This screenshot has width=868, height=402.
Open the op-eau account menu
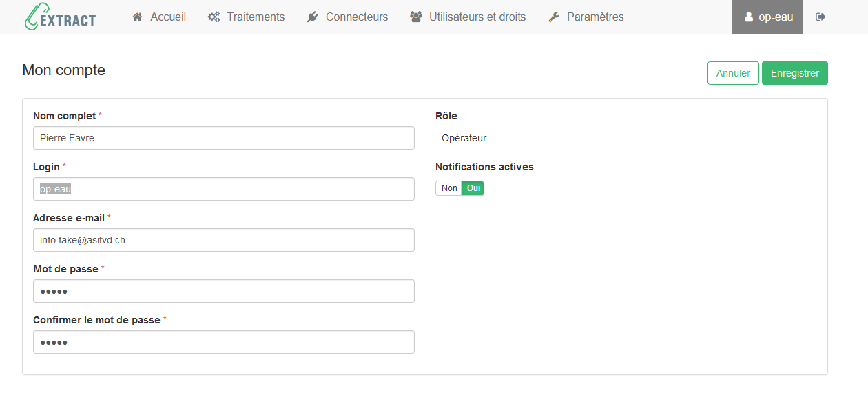click(767, 17)
